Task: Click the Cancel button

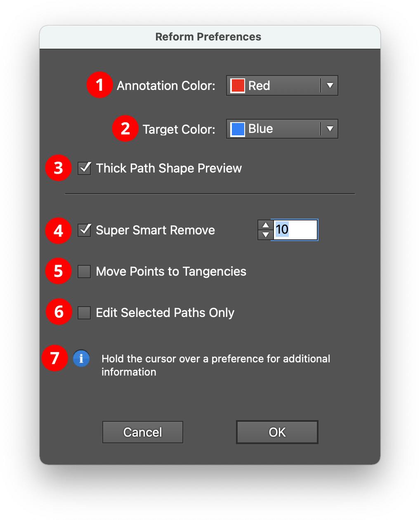Action: (142, 432)
